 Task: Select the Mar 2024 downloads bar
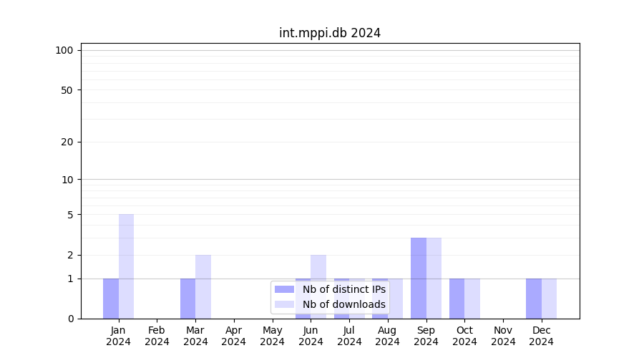(x=203, y=286)
